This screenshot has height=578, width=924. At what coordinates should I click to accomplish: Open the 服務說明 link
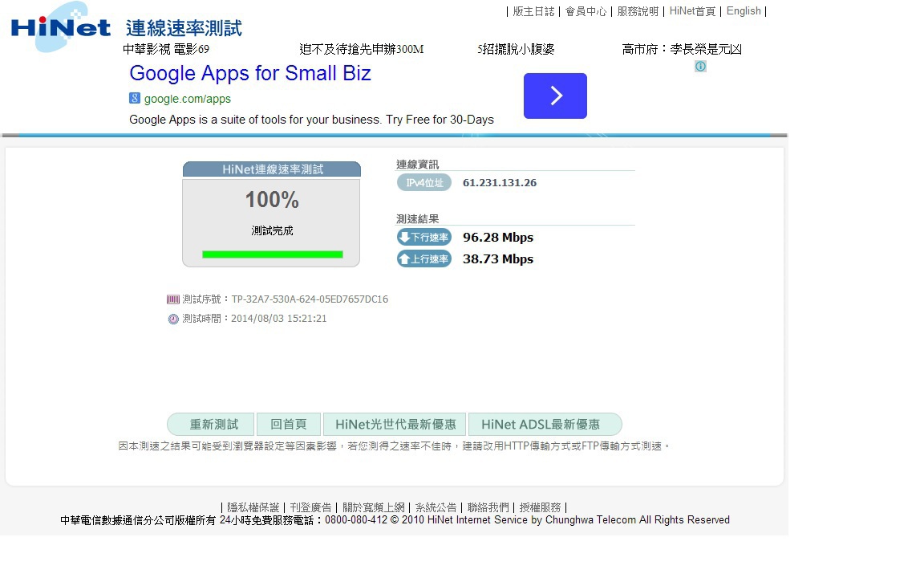pos(638,11)
